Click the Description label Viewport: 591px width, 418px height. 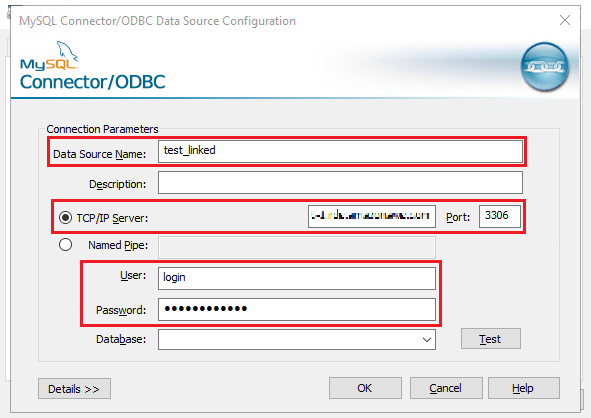117,184
